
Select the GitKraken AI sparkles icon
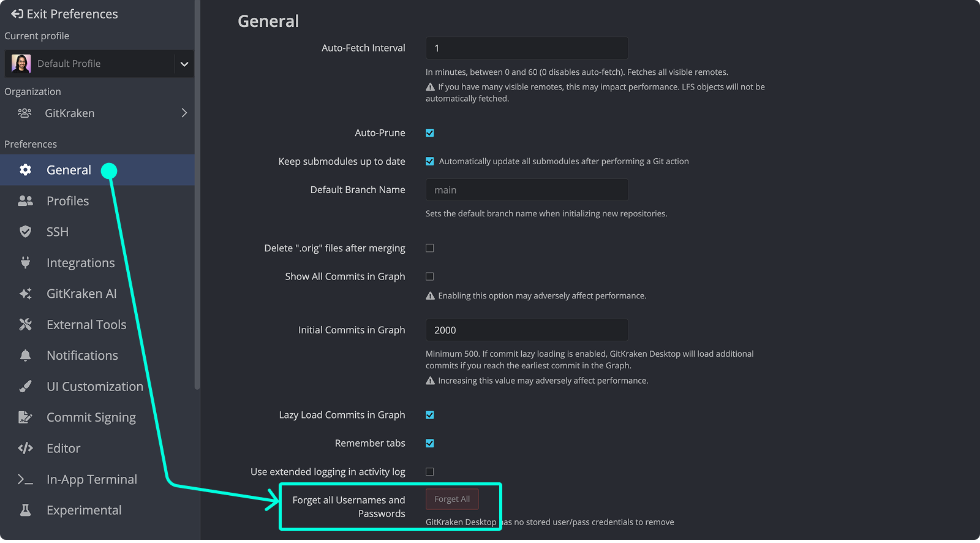pos(25,293)
